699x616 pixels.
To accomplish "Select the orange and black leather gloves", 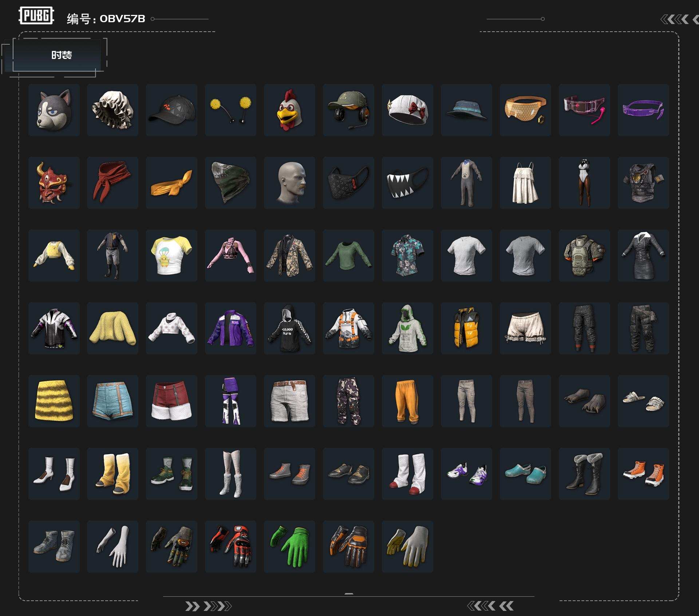I will click(348, 547).
